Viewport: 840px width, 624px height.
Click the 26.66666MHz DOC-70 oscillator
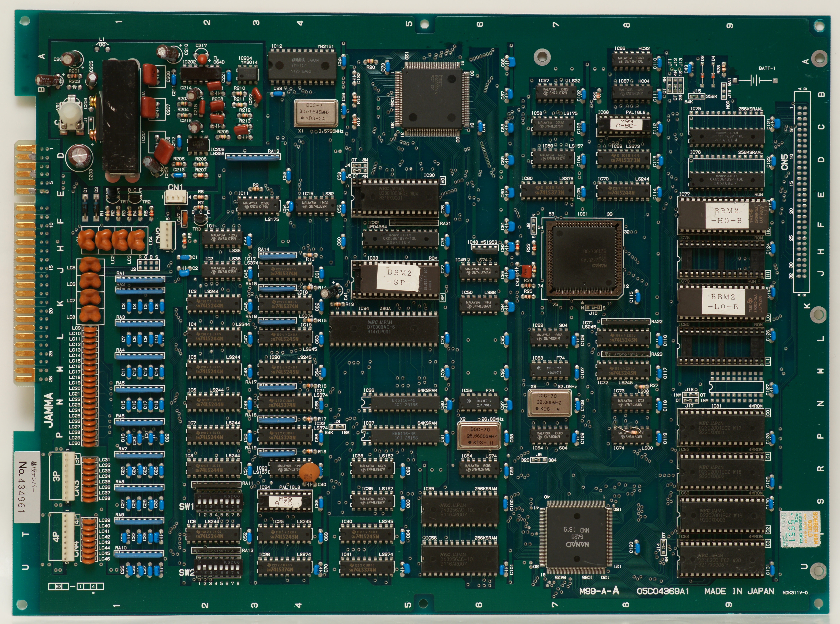(479, 436)
